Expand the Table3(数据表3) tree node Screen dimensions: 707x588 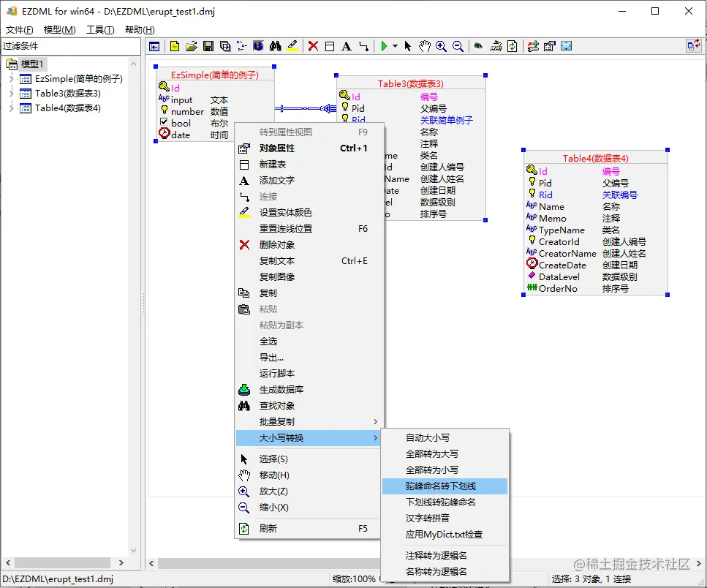[x=12, y=94]
